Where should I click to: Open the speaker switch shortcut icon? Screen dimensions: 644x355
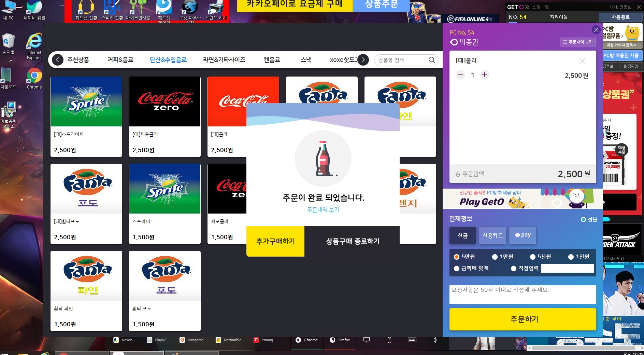pyautogui.click(x=112, y=10)
